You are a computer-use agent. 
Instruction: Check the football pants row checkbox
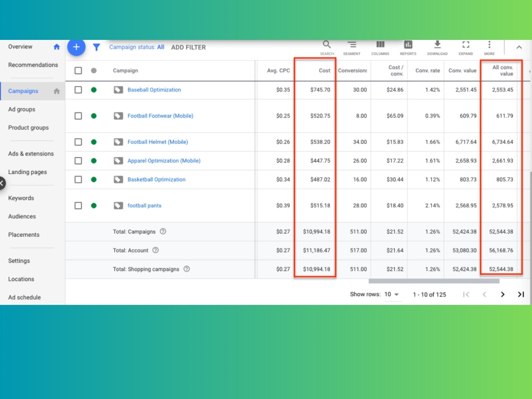(x=78, y=205)
